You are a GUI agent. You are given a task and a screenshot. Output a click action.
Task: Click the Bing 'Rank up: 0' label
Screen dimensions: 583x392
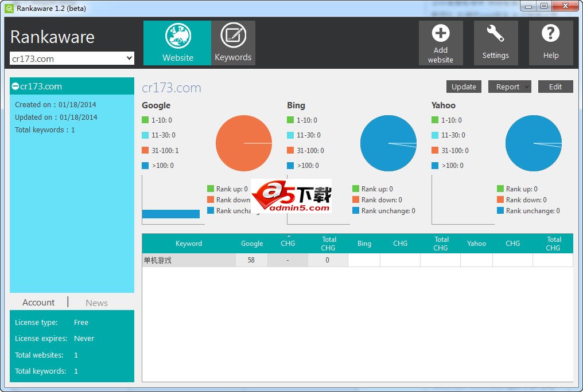tap(377, 189)
